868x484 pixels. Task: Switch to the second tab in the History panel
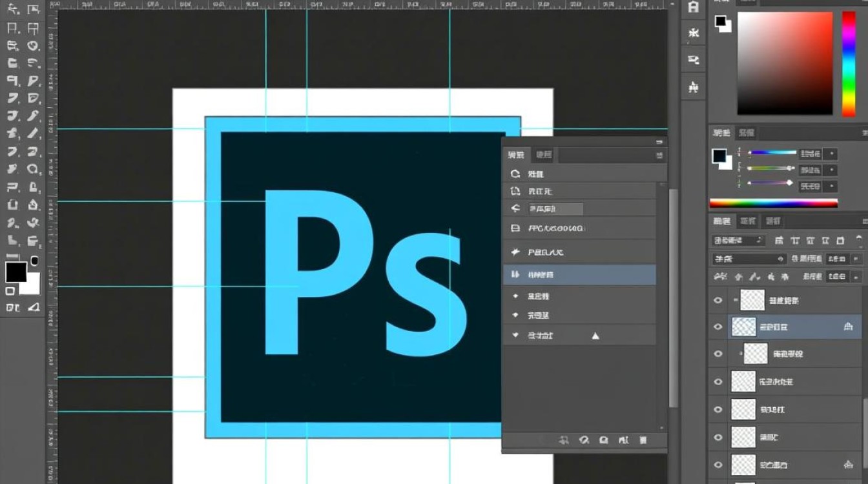click(544, 155)
